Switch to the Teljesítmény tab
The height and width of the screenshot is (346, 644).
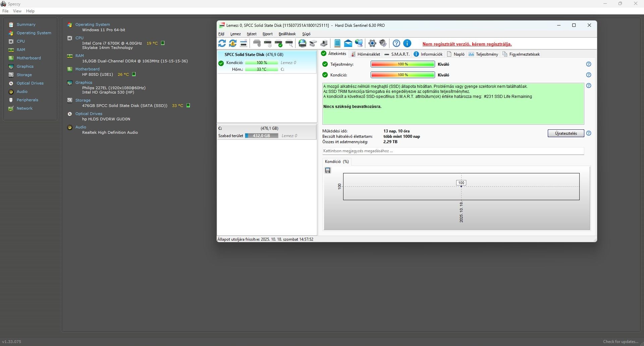point(483,54)
